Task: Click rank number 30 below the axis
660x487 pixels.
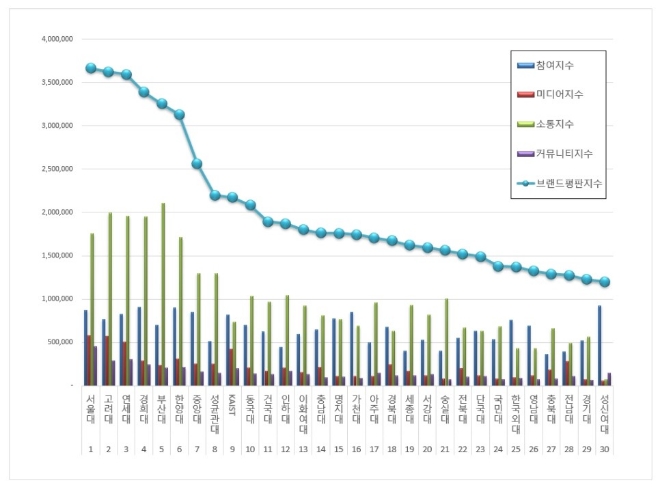Action: [604, 451]
